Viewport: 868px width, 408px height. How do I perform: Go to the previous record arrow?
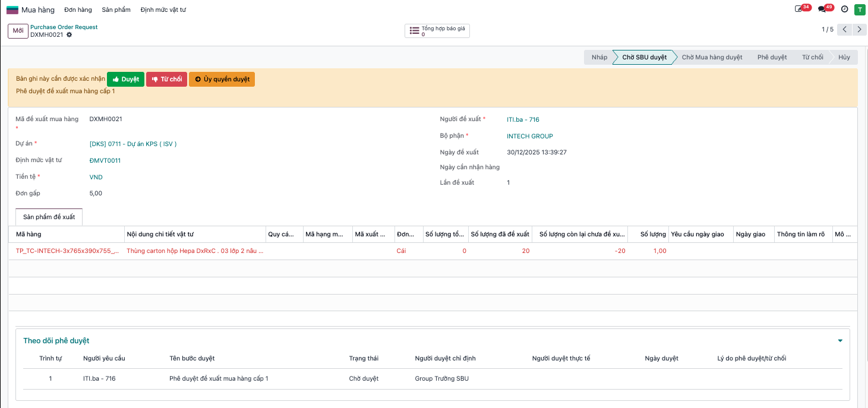tap(845, 29)
